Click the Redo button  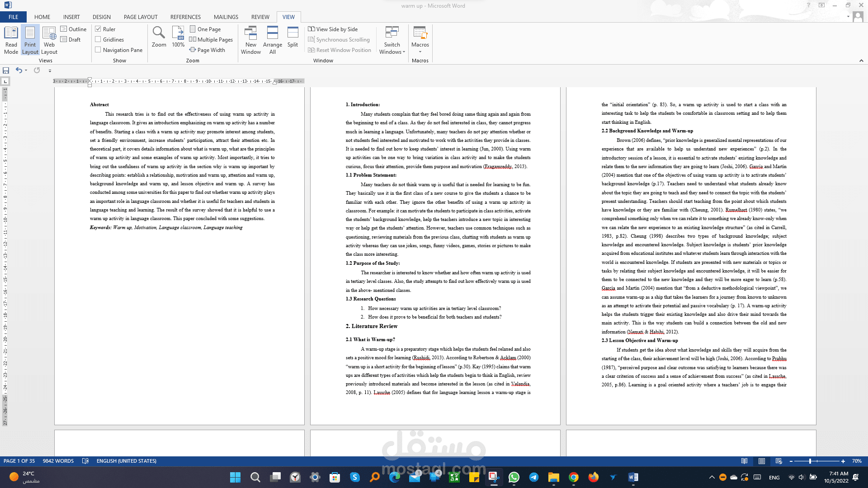[x=37, y=70]
